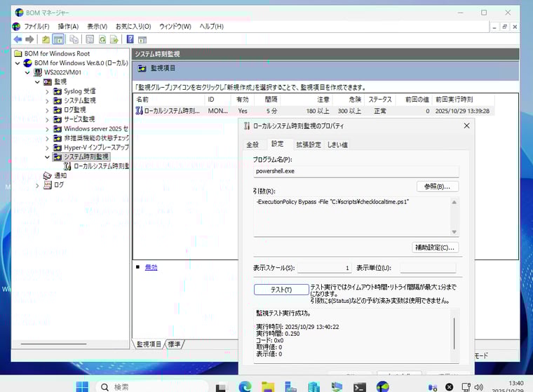The image size is (533, 392).
Task: Open the 操作(A) menu
Action: 68,26
